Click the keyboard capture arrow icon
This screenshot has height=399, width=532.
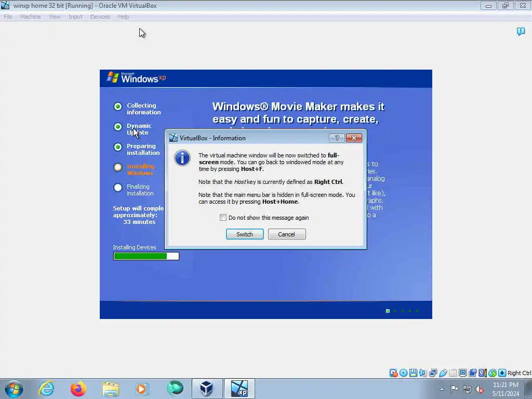click(502, 373)
